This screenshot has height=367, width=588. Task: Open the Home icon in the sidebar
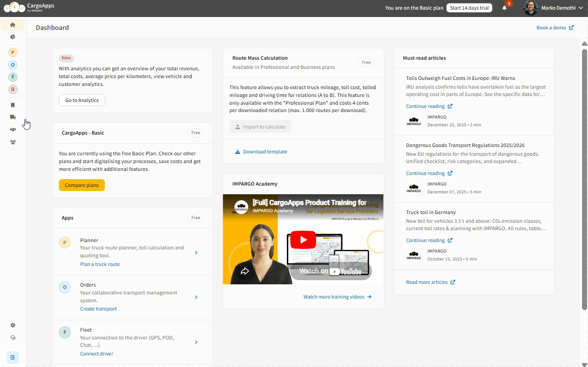13,25
